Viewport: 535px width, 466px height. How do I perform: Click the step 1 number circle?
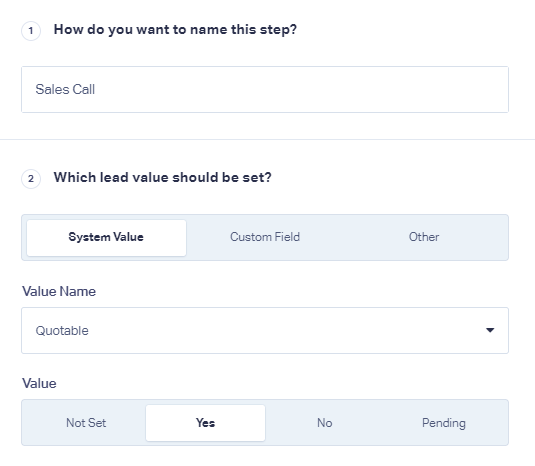click(31, 31)
